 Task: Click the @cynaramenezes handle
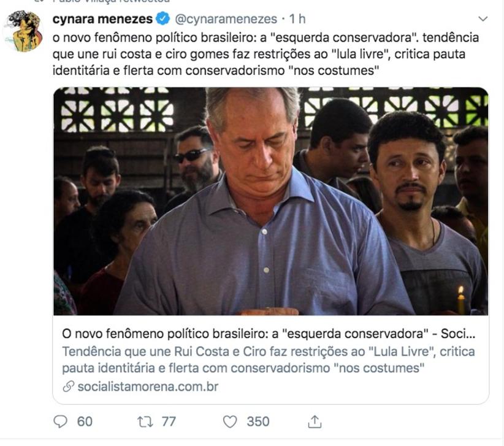point(226,19)
